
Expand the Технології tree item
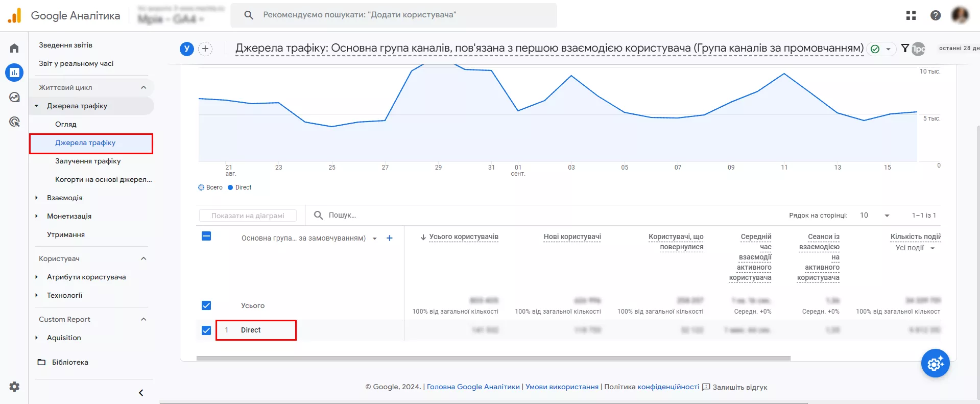36,295
